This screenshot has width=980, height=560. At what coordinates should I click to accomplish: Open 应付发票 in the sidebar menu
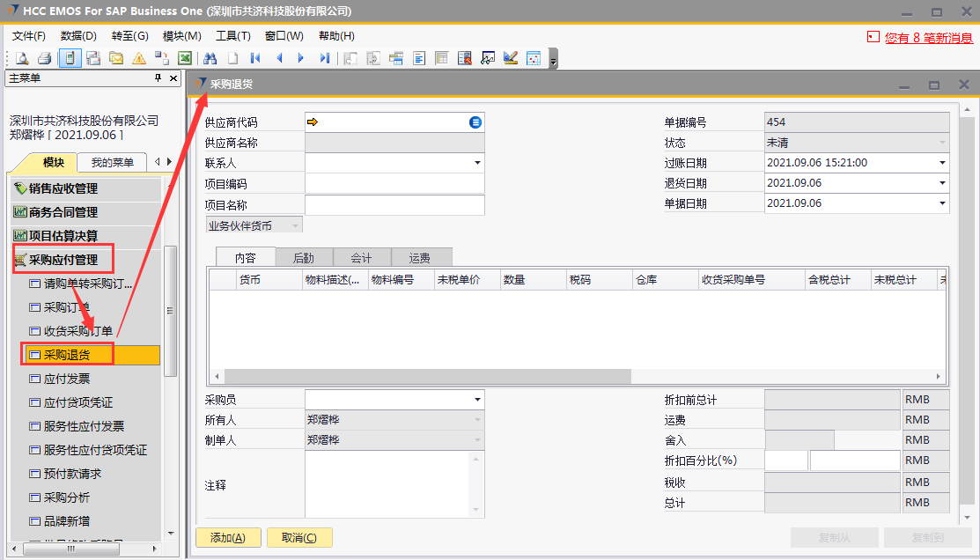tap(67, 379)
